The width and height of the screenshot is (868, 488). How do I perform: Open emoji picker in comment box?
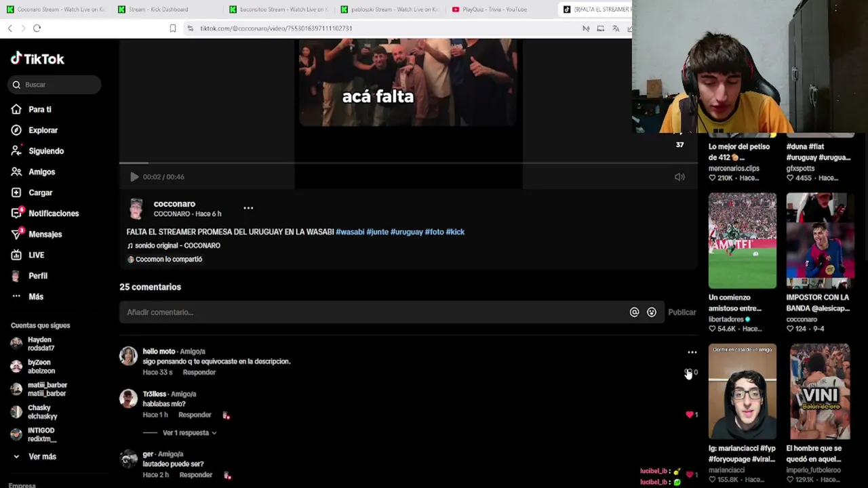(651, 312)
